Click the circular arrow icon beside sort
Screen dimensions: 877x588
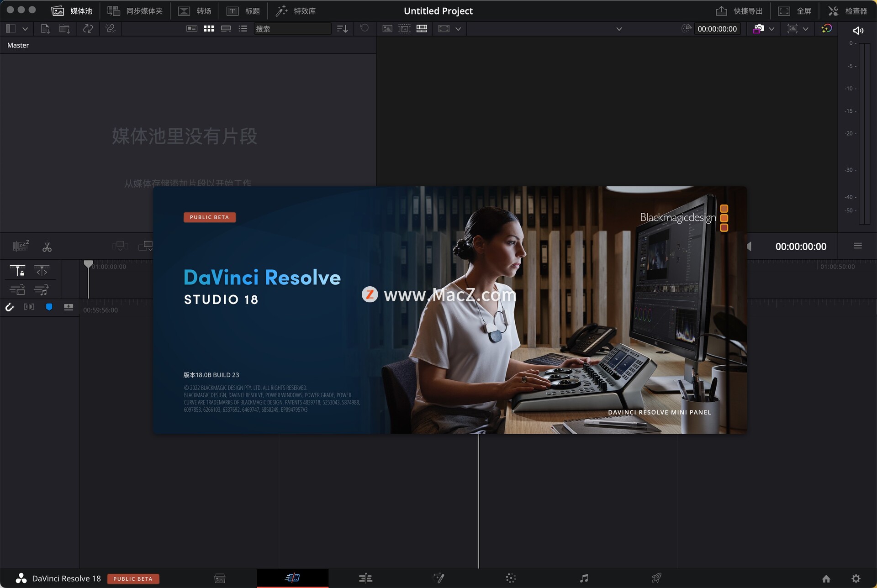tap(364, 28)
